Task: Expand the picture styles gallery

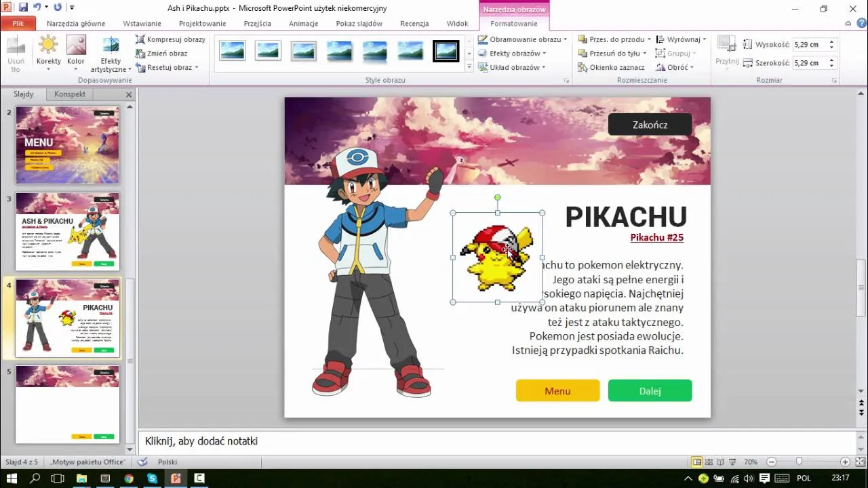Action: click(x=469, y=67)
